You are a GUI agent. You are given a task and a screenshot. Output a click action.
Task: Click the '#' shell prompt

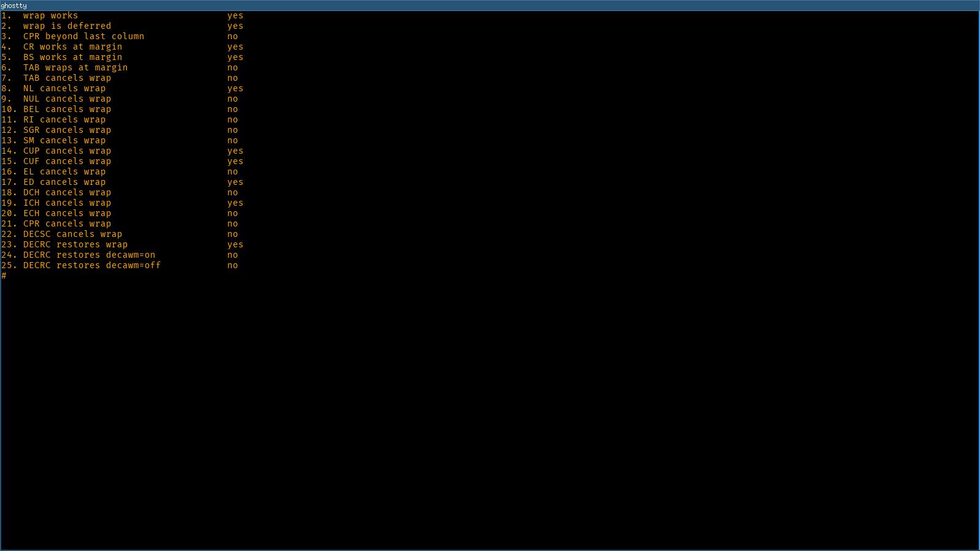(4, 276)
